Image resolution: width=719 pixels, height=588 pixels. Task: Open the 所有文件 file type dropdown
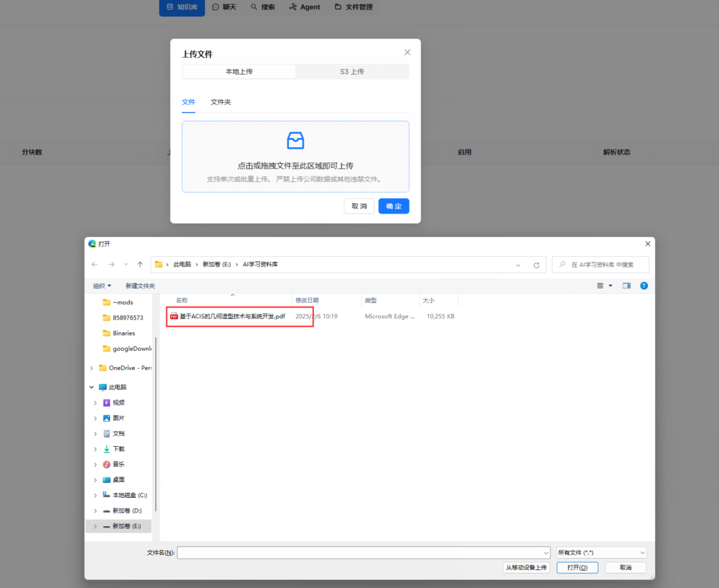click(x=601, y=552)
